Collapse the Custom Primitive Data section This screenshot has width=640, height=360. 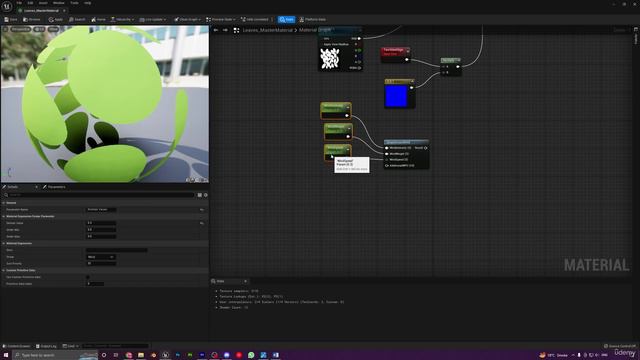pyautogui.click(x=4, y=270)
